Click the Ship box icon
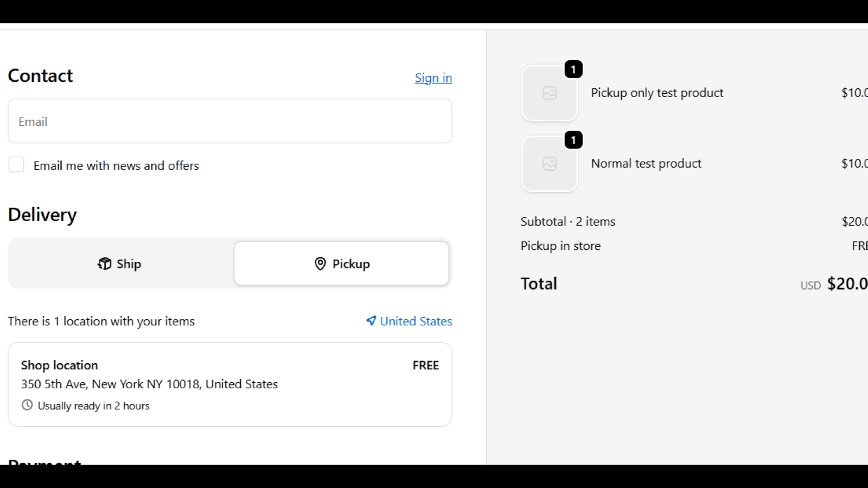Viewport: 868px width, 488px height. (104, 264)
